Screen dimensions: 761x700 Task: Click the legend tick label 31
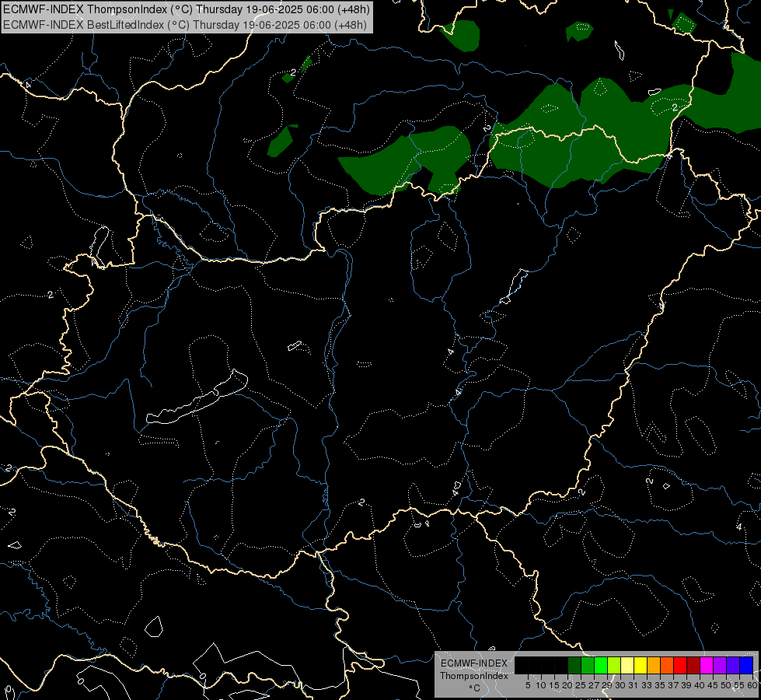634,685
